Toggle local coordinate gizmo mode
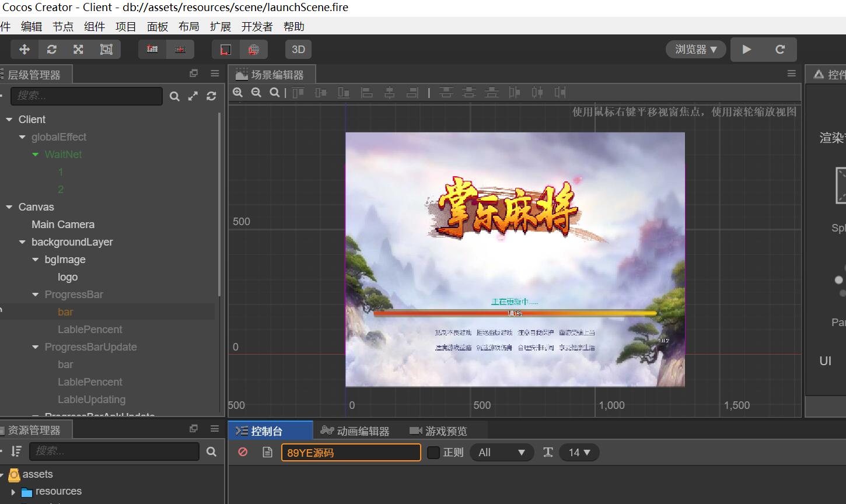The height and width of the screenshot is (504, 846). click(226, 50)
